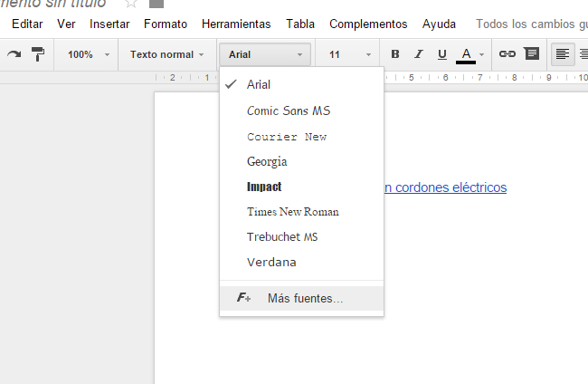Viewport: 588px width, 384px height.
Task: Star the document title
Action: (x=130, y=4)
